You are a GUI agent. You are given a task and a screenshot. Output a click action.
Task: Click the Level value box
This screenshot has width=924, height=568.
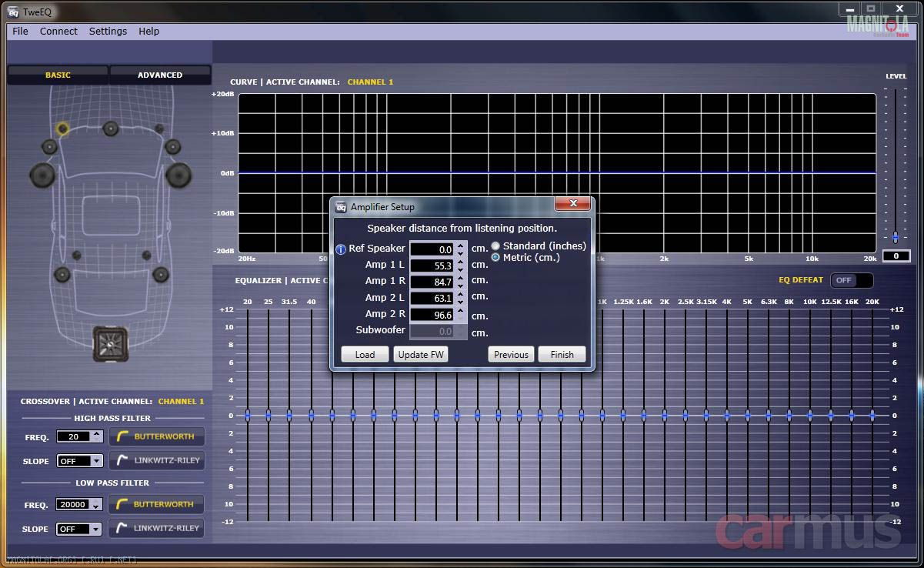(x=896, y=256)
